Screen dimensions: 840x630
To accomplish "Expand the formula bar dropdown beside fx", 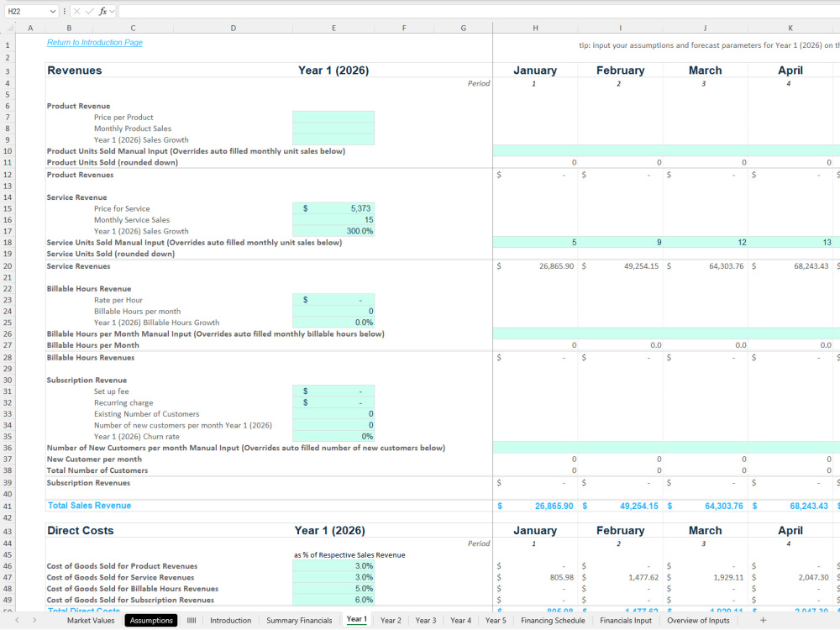I will pos(112,11).
